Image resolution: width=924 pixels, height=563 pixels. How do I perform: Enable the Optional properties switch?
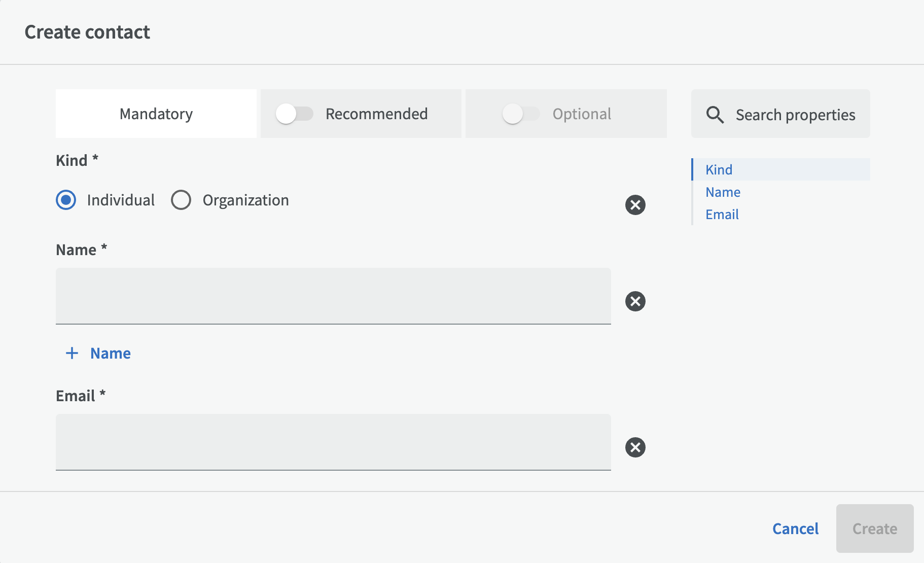[x=521, y=114]
